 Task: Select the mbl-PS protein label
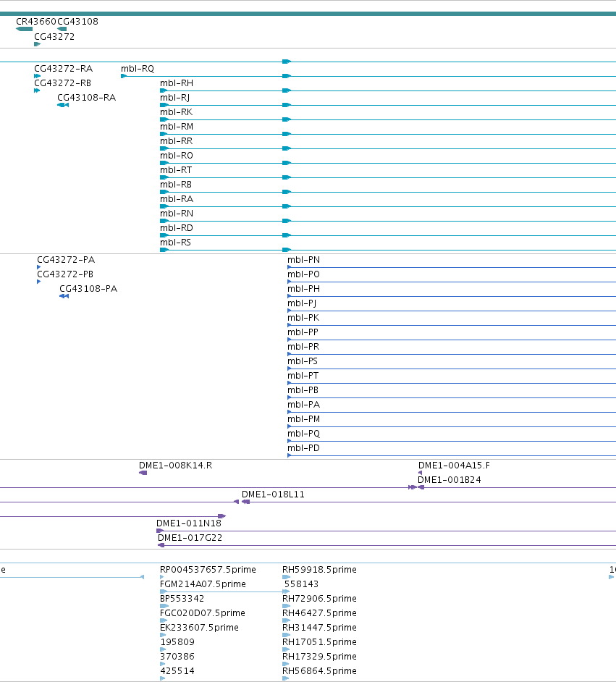coord(302,361)
